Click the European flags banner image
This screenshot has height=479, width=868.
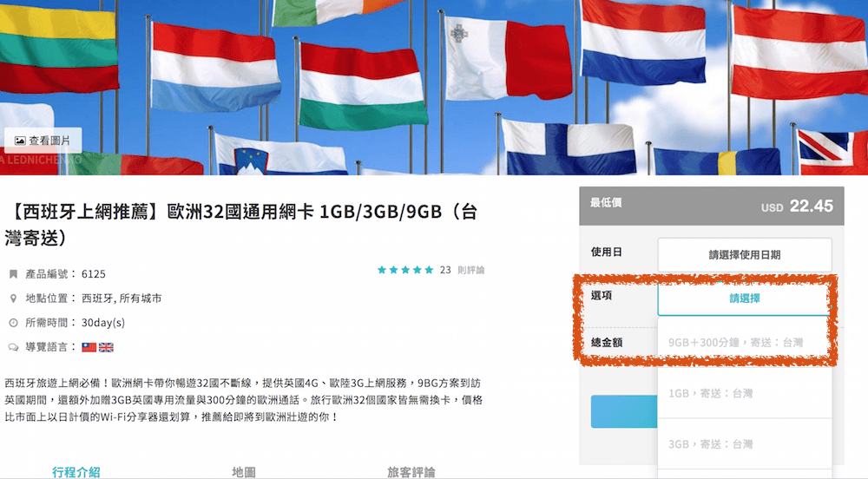click(434, 69)
